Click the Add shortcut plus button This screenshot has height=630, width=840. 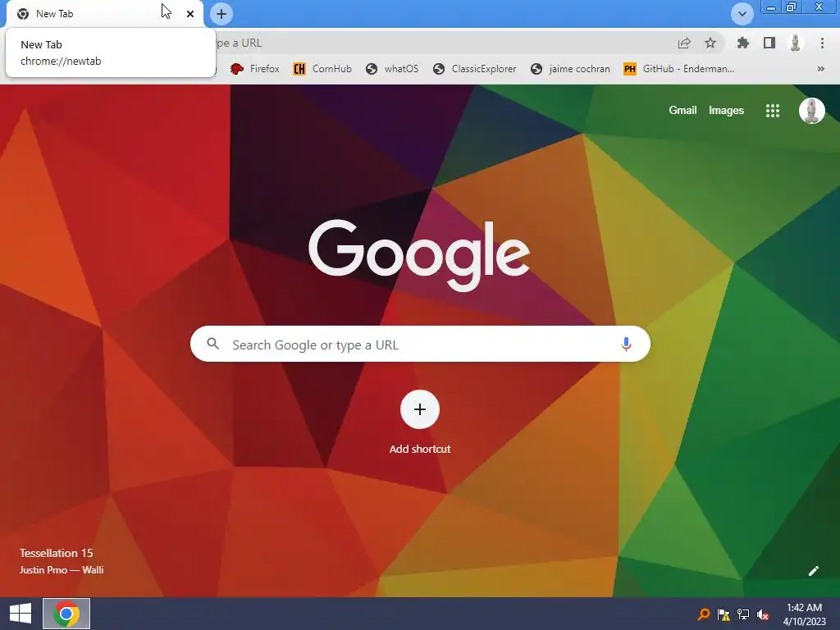[x=420, y=409]
